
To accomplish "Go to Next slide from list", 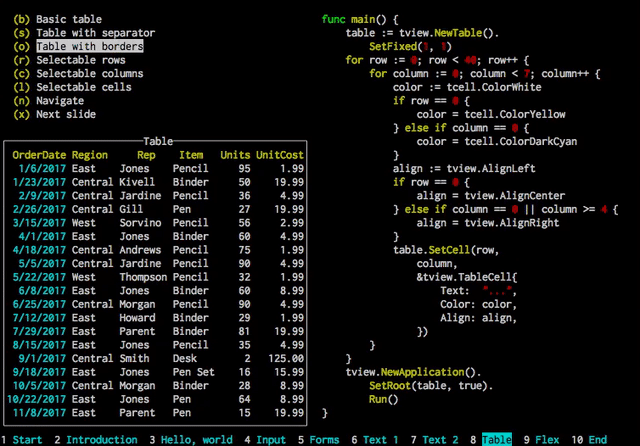I will point(67,114).
